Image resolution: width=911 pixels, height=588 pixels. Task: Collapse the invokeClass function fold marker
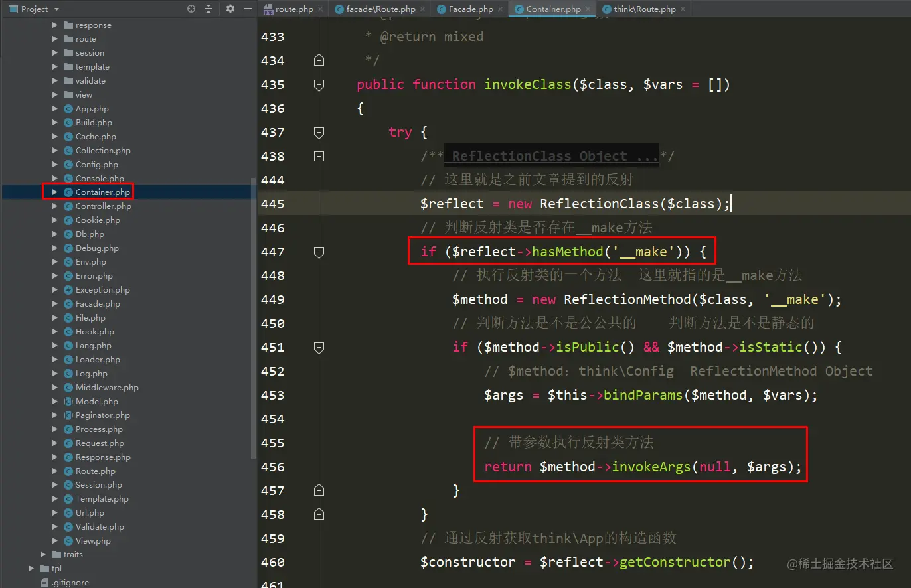coord(319,85)
